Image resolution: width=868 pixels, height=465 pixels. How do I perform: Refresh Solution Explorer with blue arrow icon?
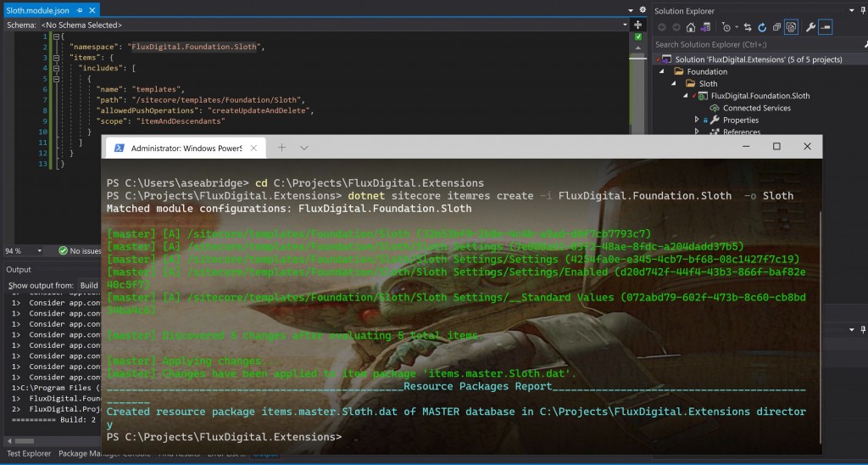click(762, 27)
